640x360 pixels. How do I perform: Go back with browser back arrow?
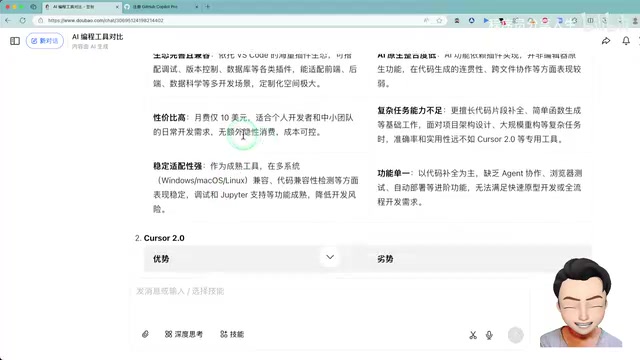click(8, 20)
